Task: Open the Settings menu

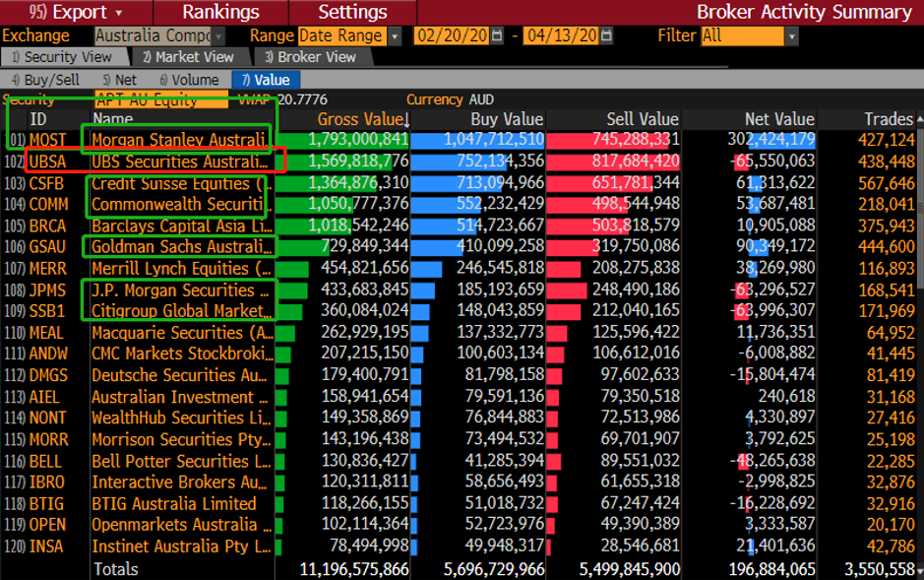Action: (x=352, y=13)
